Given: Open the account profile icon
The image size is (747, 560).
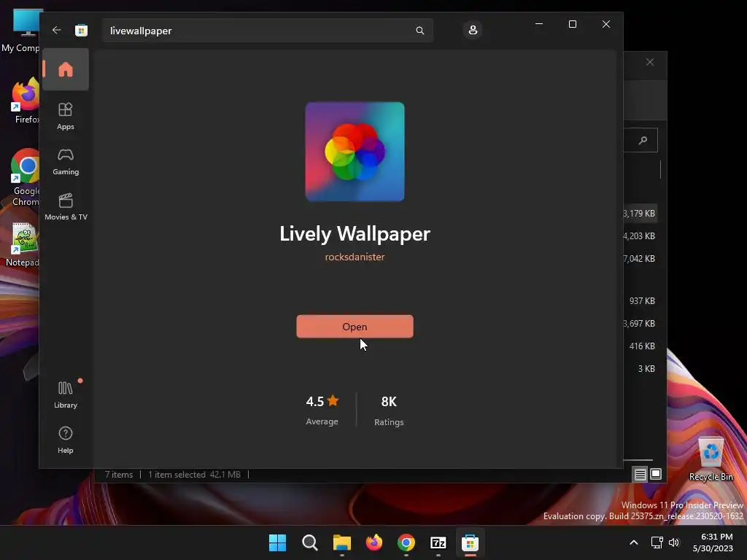Looking at the screenshot, I should pyautogui.click(x=473, y=30).
